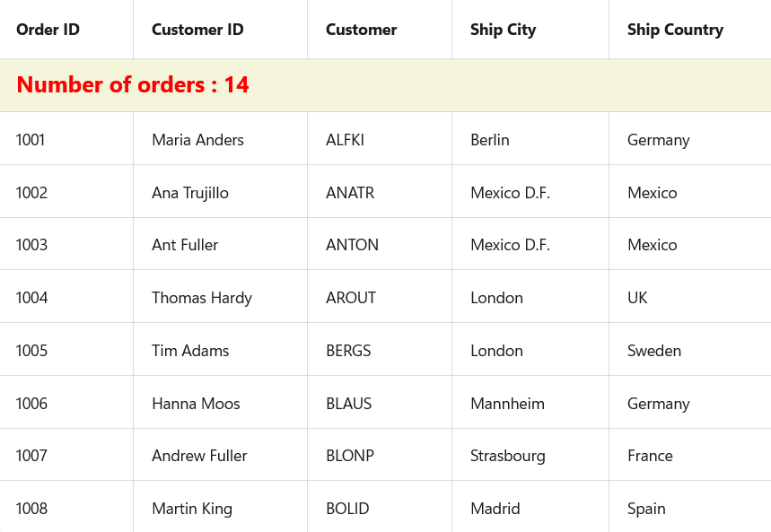This screenshot has width=771, height=532.
Task: Click order ID 1006 cell
Action: (32, 404)
